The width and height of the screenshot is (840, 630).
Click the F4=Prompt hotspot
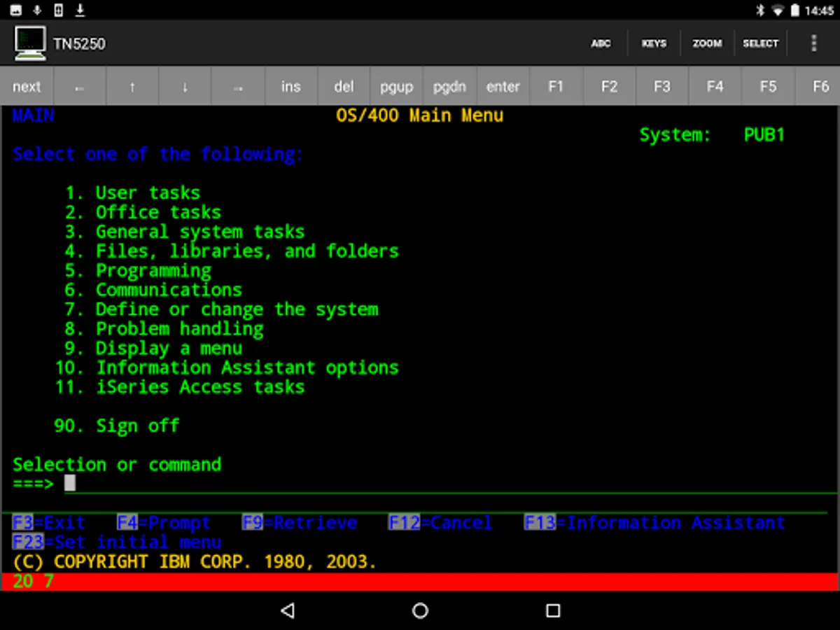click(164, 523)
